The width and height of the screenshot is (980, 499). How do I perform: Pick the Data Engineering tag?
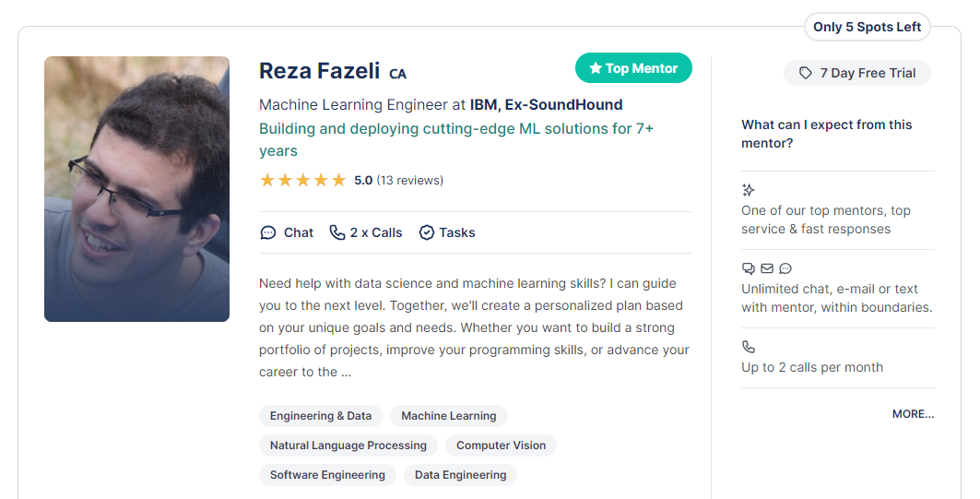(x=461, y=475)
